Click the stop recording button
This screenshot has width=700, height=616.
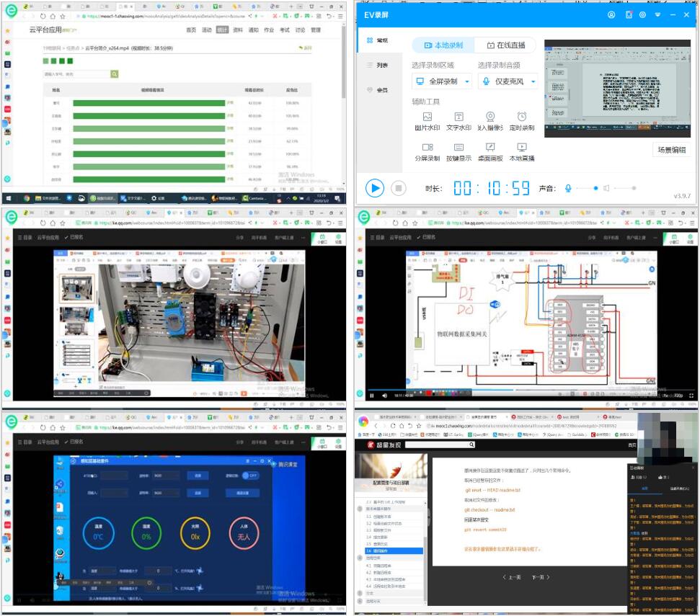[398, 188]
